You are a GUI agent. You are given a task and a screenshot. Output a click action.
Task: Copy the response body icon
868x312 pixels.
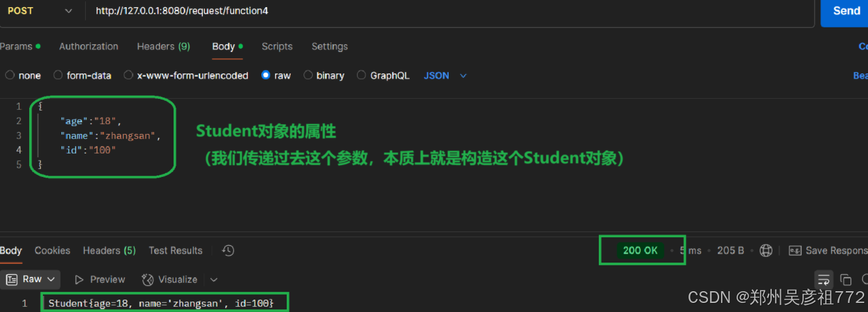(846, 279)
